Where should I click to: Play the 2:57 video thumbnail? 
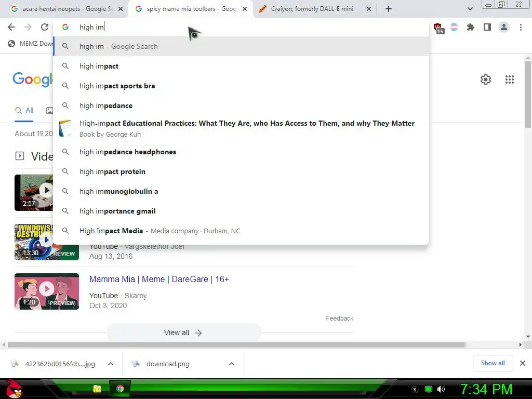click(x=34, y=193)
